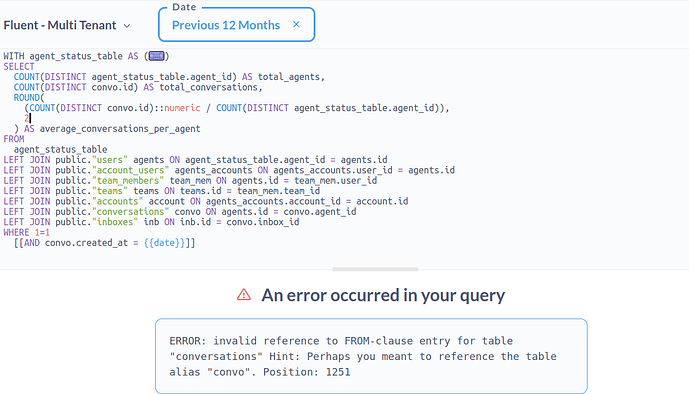This screenshot has width=689, height=394.
Task: Click "total_conversations," in the query
Action: tap(211, 87)
